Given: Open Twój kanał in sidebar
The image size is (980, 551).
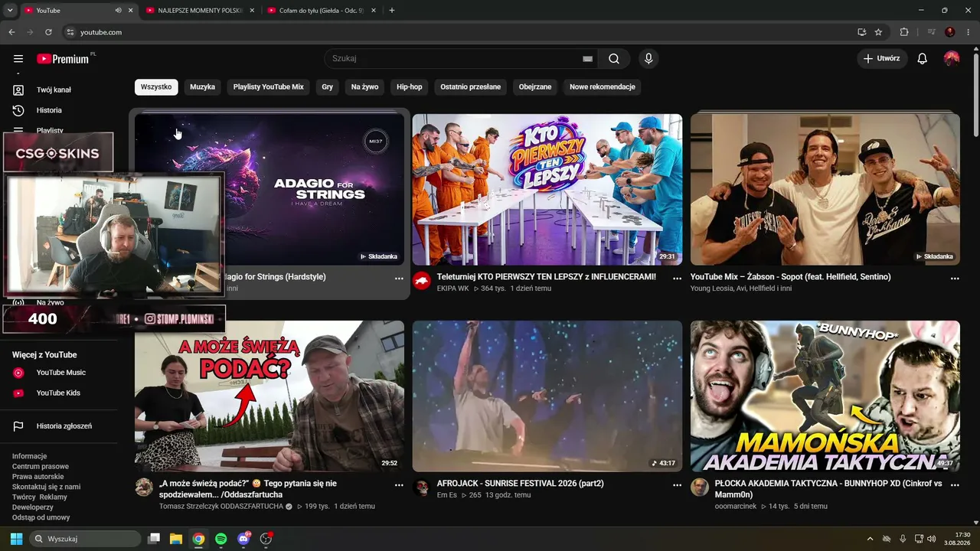Looking at the screenshot, I should pos(54,90).
